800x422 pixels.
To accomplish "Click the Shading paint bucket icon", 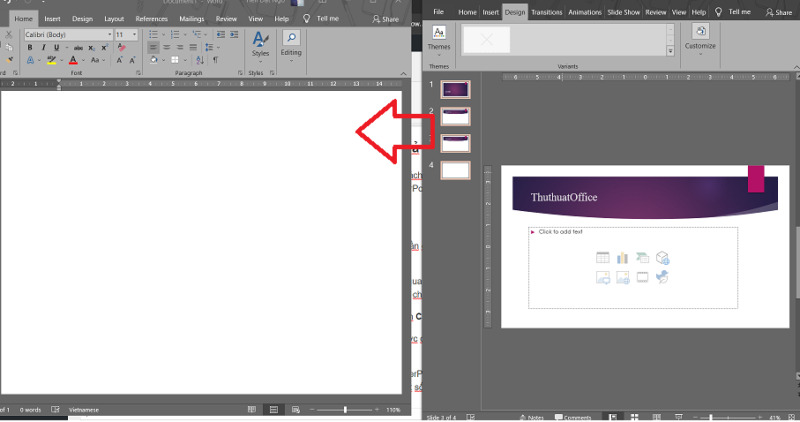I will (x=154, y=60).
